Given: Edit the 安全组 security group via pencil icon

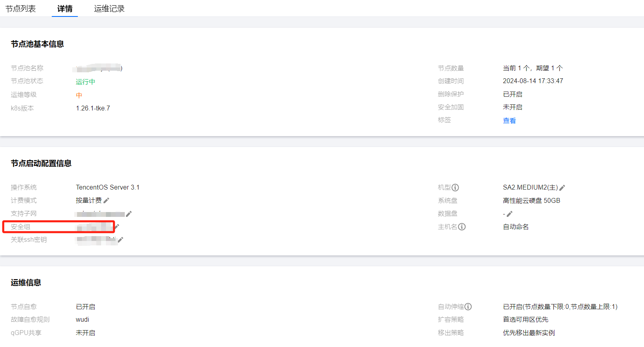Looking at the screenshot, I should click(117, 227).
